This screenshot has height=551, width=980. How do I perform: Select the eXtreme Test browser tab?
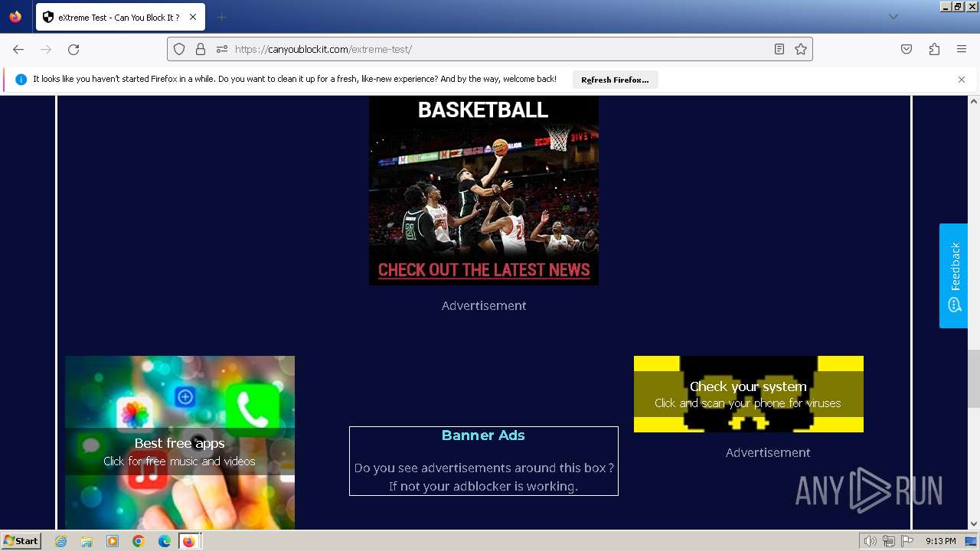(x=120, y=17)
